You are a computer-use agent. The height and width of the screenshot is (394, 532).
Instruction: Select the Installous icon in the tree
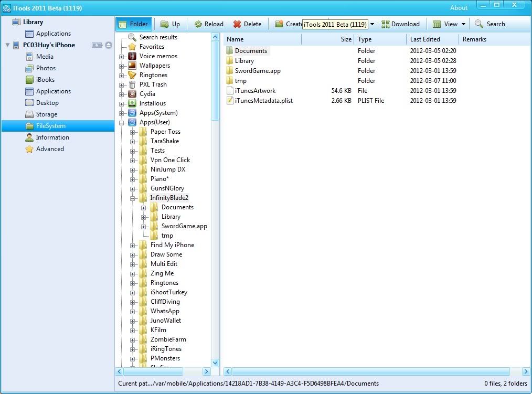click(132, 103)
